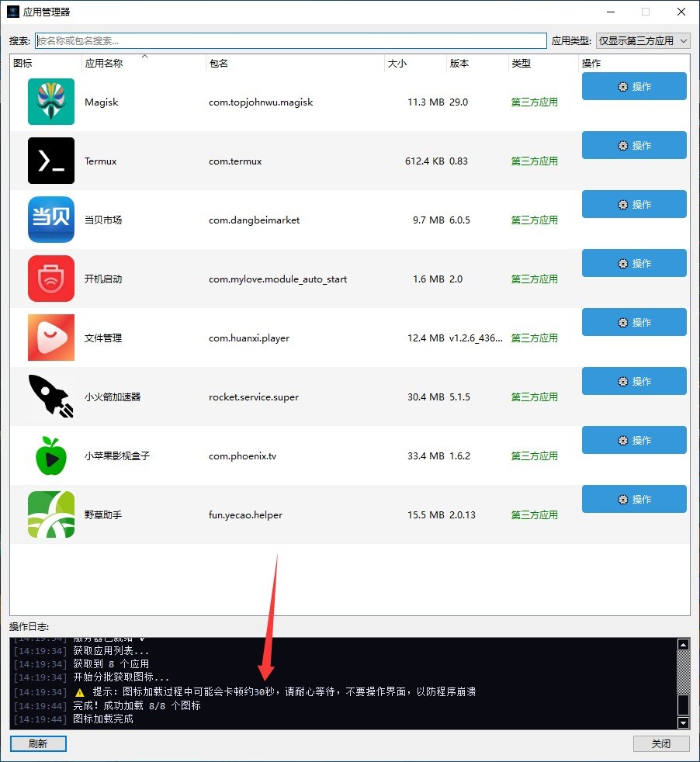Open 操作 menu for 文件管理
700x762 pixels.
pyautogui.click(x=634, y=322)
